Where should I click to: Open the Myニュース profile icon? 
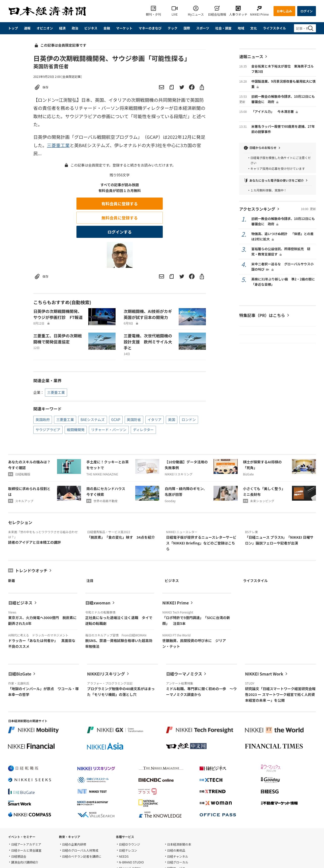(x=196, y=8)
